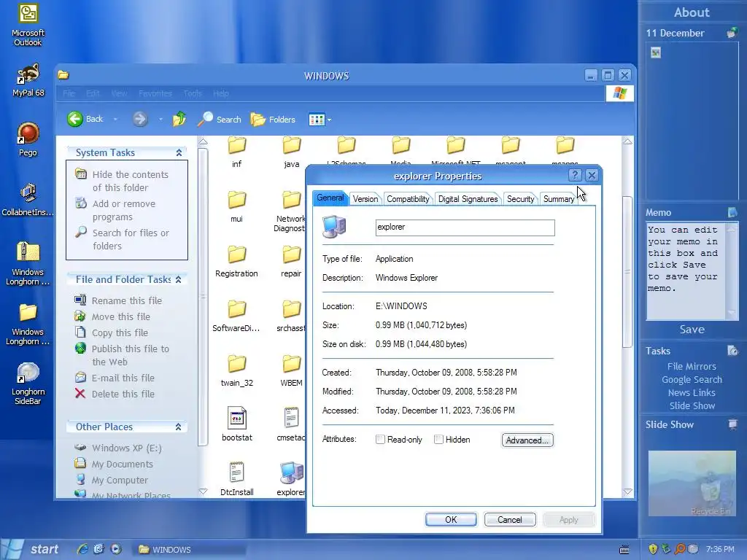Open Search in the WINDOWS toolbar
Screen dimensions: 747x560
pos(219,119)
